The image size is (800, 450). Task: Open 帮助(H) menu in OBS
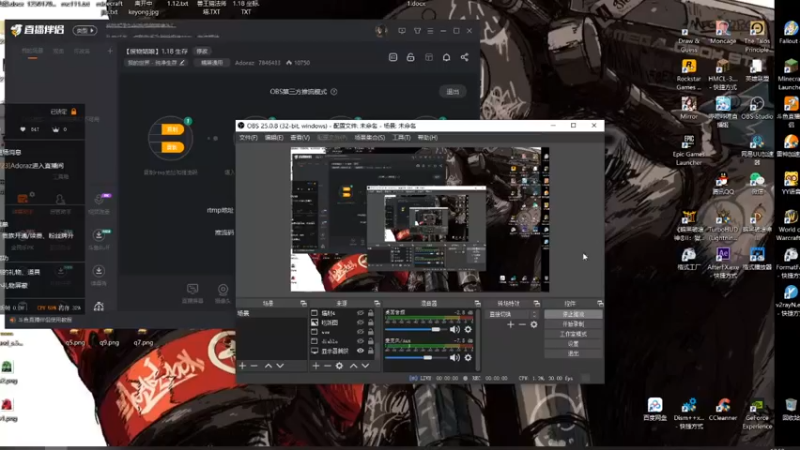(428, 138)
